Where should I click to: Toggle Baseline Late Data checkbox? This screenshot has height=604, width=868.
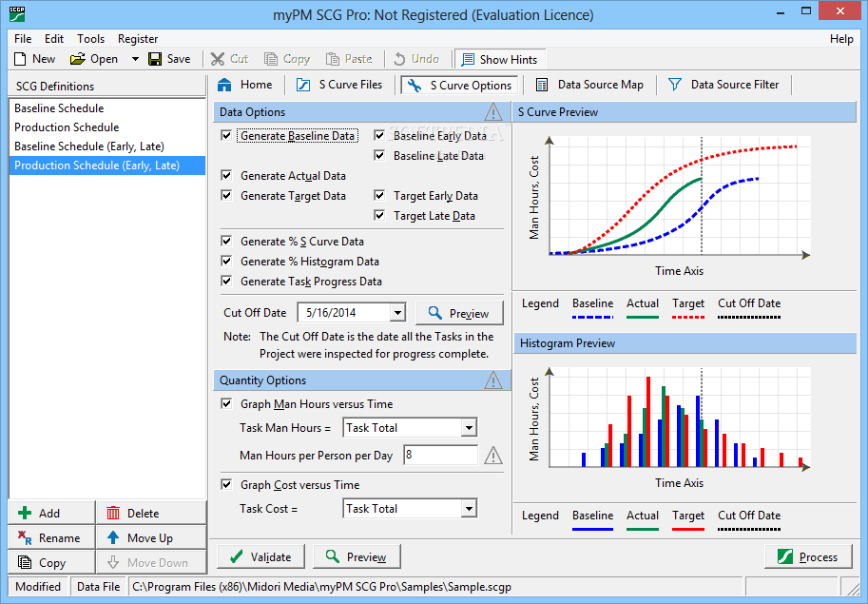(x=379, y=156)
